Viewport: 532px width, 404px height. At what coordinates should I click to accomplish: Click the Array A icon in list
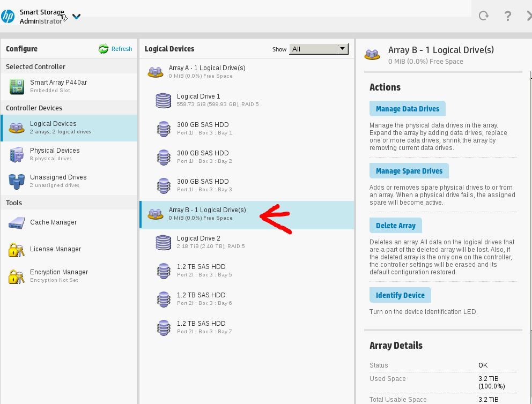point(156,72)
